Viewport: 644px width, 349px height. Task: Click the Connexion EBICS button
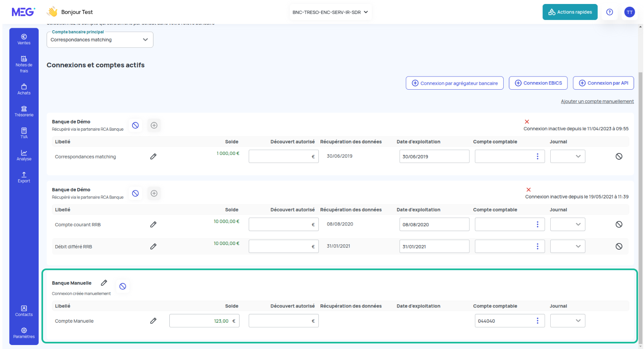[x=538, y=83]
